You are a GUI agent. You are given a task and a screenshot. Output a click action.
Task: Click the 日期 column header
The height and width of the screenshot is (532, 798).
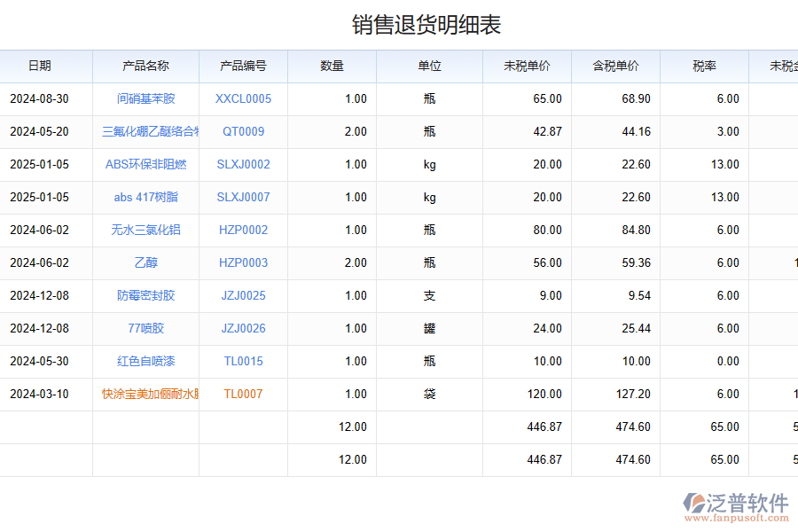point(47,66)
